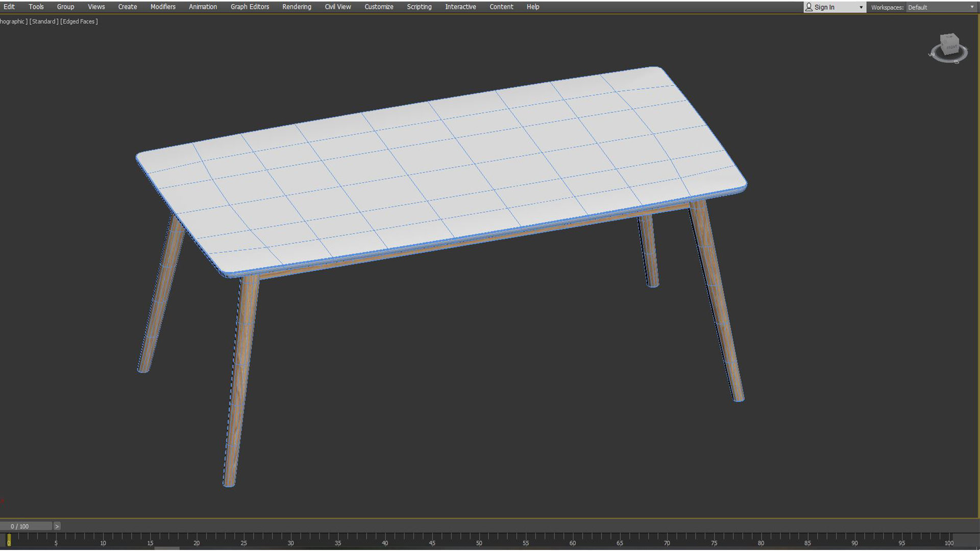
Task: Open the Graph Editors menu
Action: [x=250, y=7]
